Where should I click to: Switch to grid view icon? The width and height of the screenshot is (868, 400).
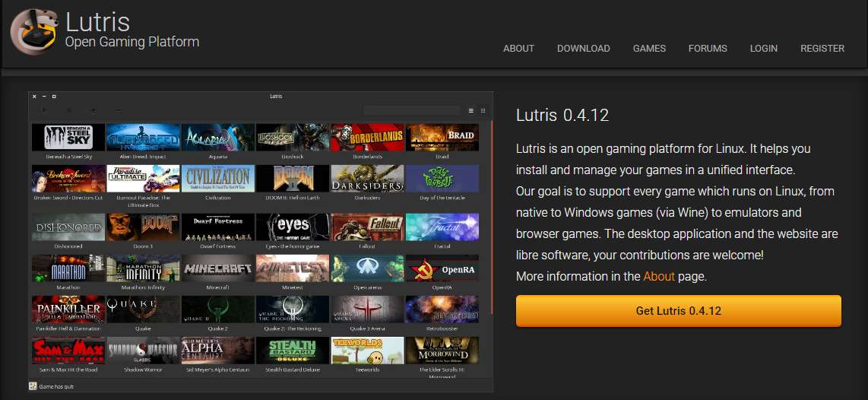click(483, 110)
